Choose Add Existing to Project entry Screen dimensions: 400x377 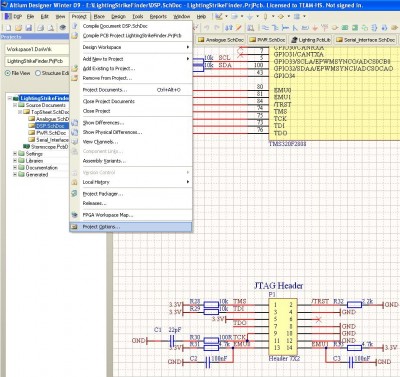131,68
